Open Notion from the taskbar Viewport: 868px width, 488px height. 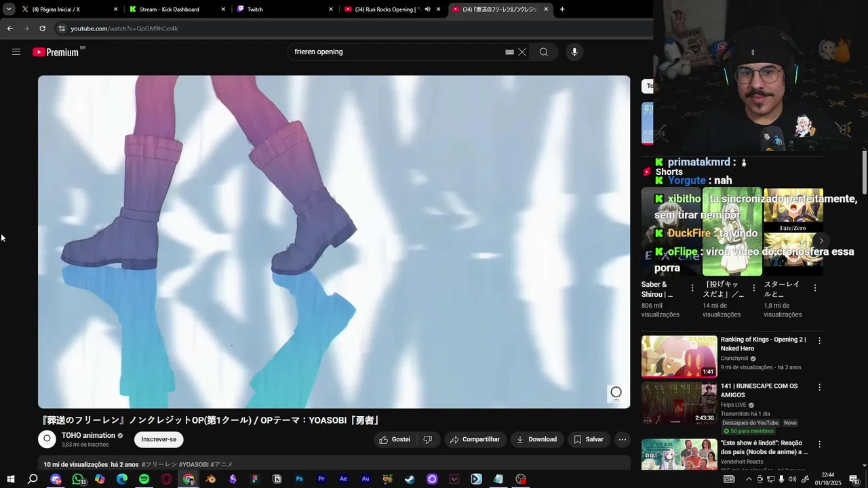(x=277, y=479)
